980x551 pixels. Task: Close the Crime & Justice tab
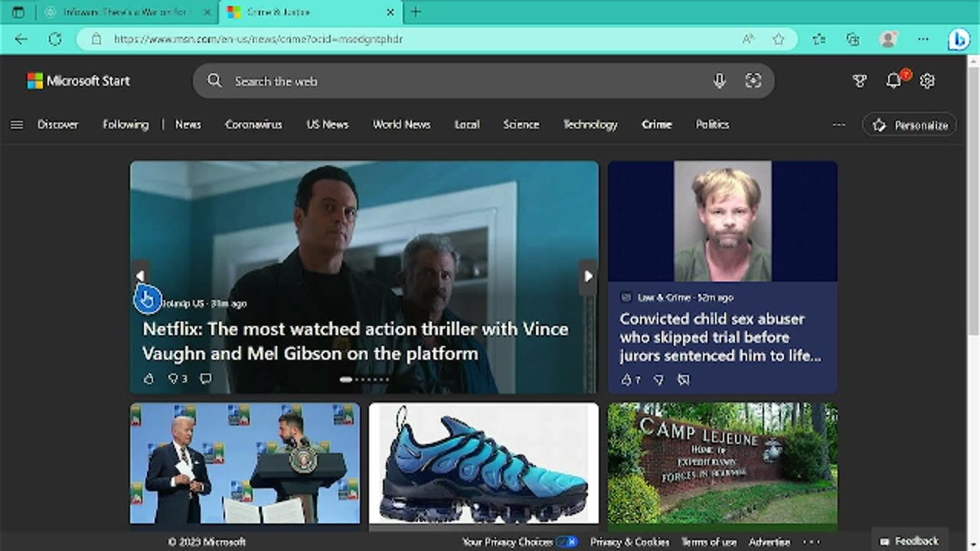point(390,12)
